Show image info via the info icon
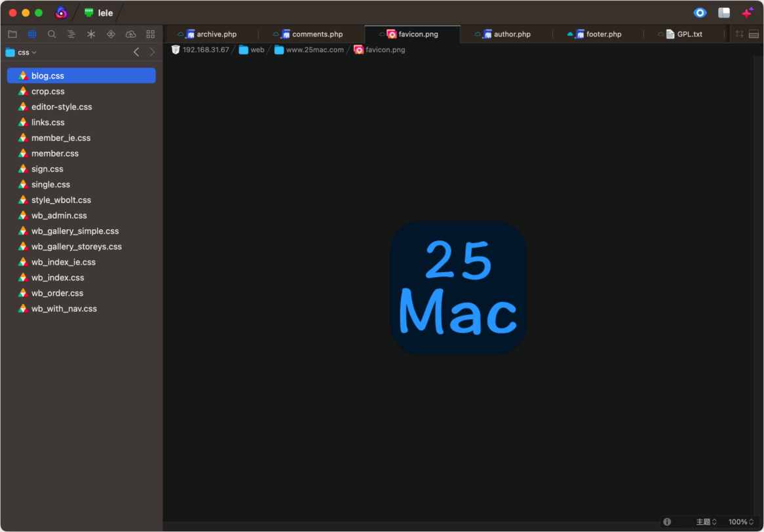The image size is (764, 532). pyautogui.click(x=667, y=522)
